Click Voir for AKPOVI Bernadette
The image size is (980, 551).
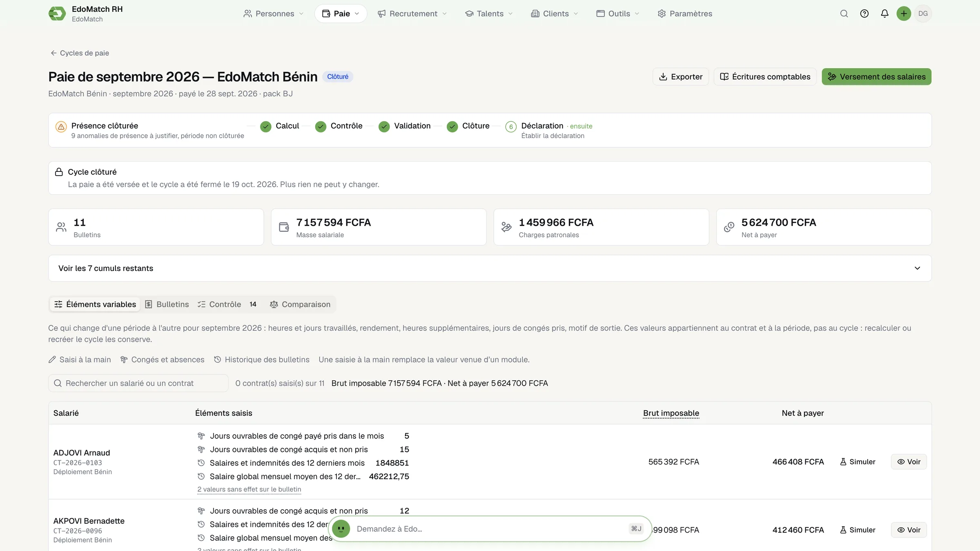pos(909,530)
